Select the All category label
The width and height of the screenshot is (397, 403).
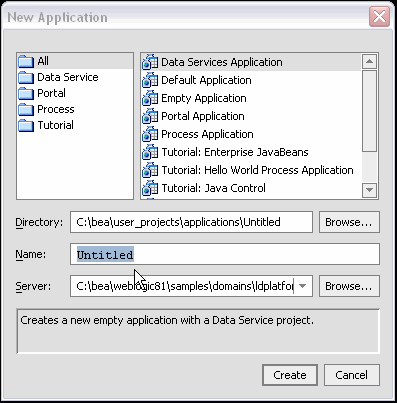pos(43,61)
